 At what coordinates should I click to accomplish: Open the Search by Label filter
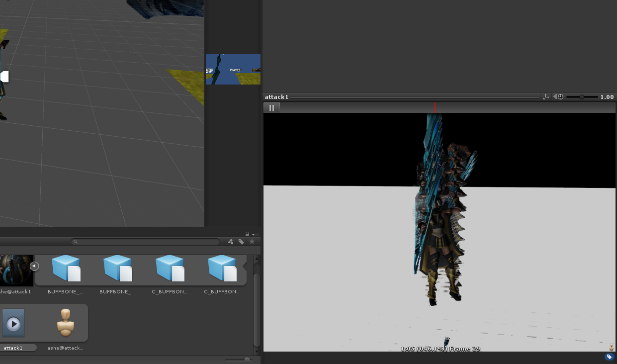pos(242,242)
